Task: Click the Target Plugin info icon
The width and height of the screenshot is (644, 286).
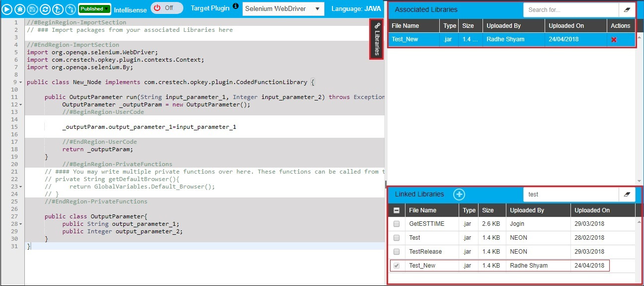Action: 236,6
